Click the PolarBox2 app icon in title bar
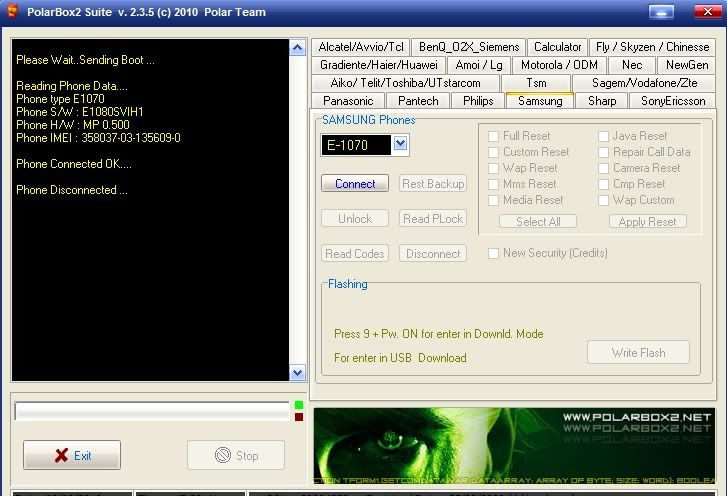This screenshot has width=727, height=496. pos(13,11)
